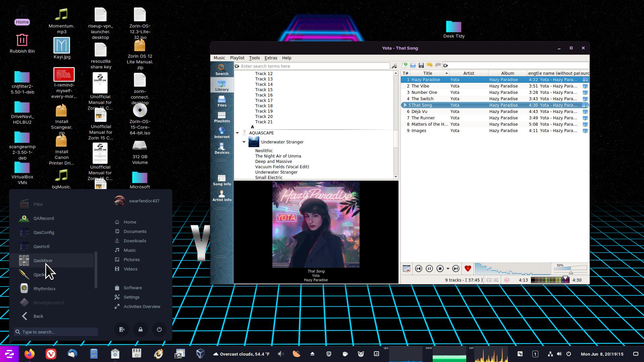The height and width of the screenshot is (362, 644).
Task: Open the Extras menu in Rhythmbox
Action: click(x=271, y=58)
